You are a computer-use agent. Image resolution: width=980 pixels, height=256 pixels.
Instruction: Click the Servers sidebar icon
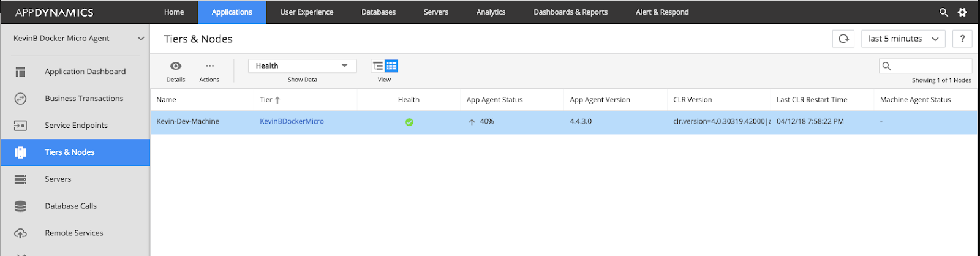pyautogui.click(x=20, y=179)
